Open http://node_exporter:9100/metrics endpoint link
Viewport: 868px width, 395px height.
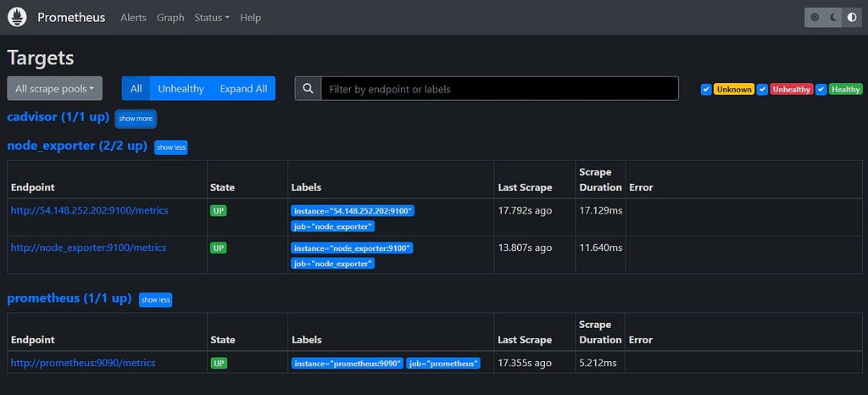[x=88, y=248]
